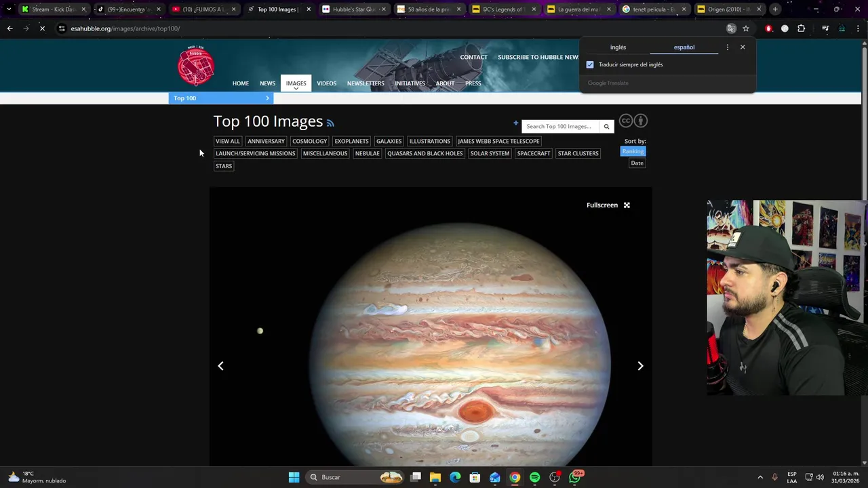Select inglés tab in translate popup
The image size is (868, 488).
tap(618, 47)
